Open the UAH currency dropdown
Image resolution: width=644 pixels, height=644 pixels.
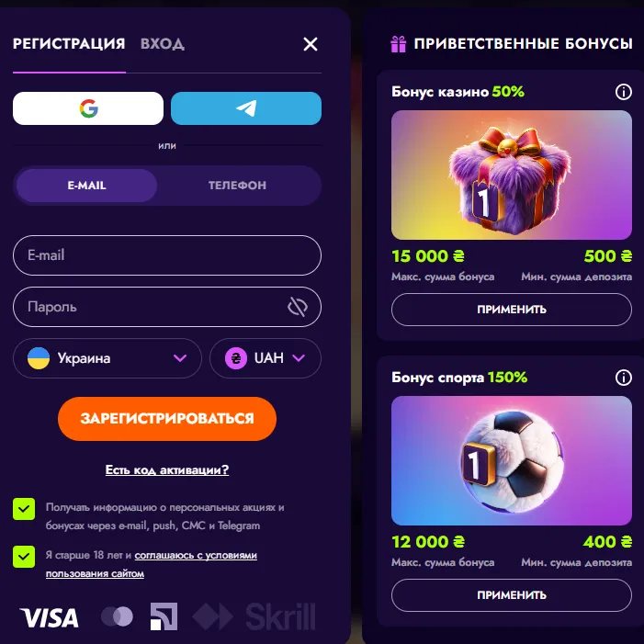coord(266,358)
